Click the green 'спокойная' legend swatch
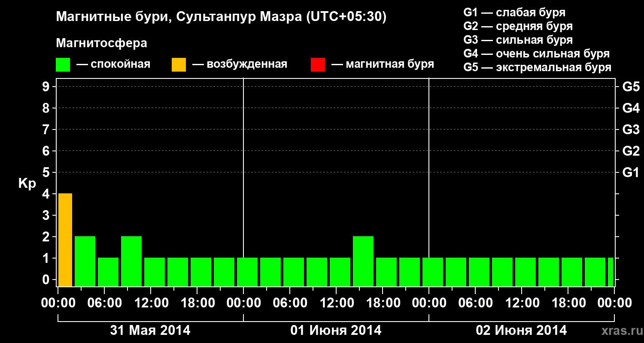The width and height of the screenshot is (644, 343). coord(63,65)
